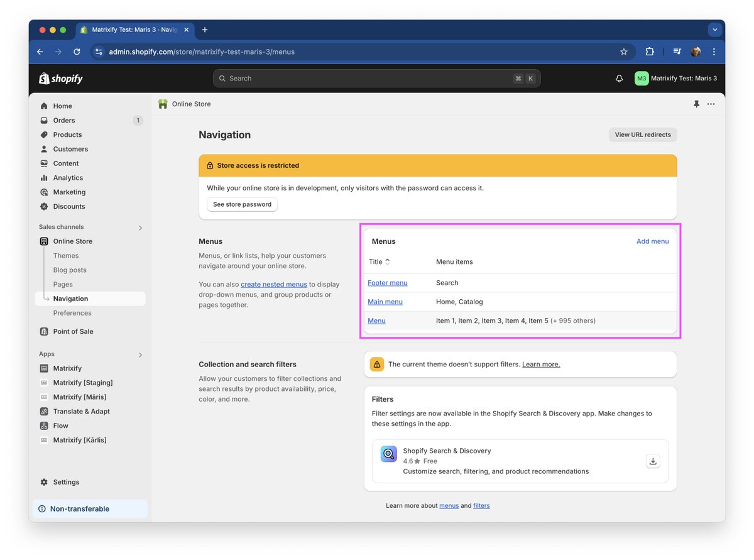The height and width of the screenshot is (560, 754).
Task: Click the Matrixify app icon
Action: pos(44,368)
